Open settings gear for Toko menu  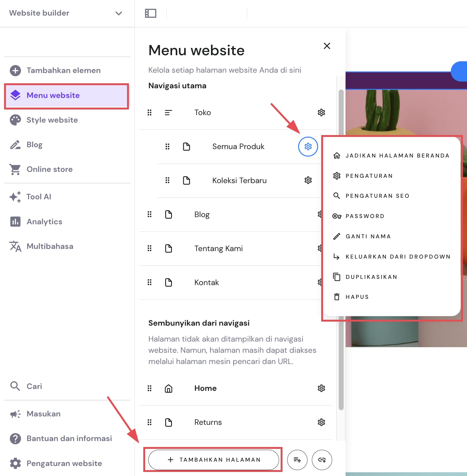[x=321, y=112]
